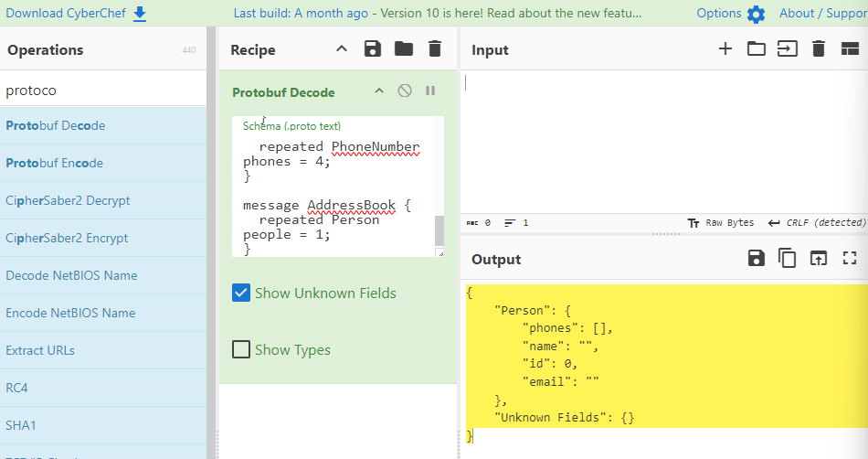Click the Download CyberChef link
Viewport: 868px width, 459px height.
click(76, 13)
